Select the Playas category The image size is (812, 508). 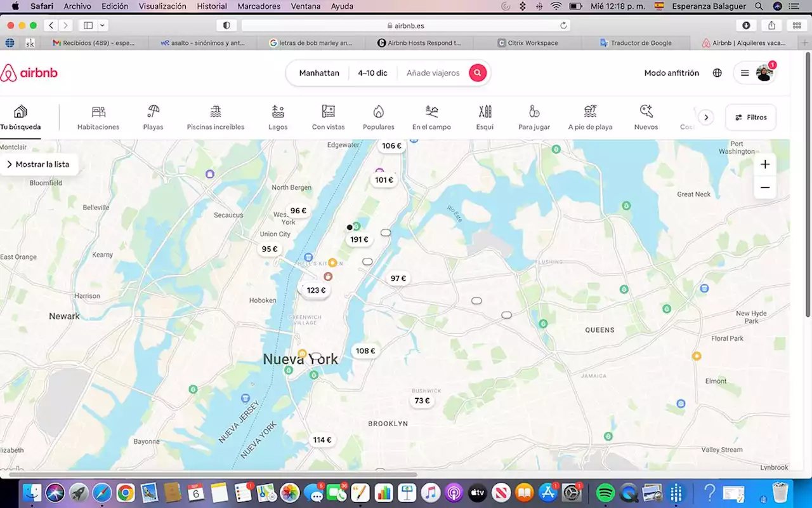(x=153, y=118)
